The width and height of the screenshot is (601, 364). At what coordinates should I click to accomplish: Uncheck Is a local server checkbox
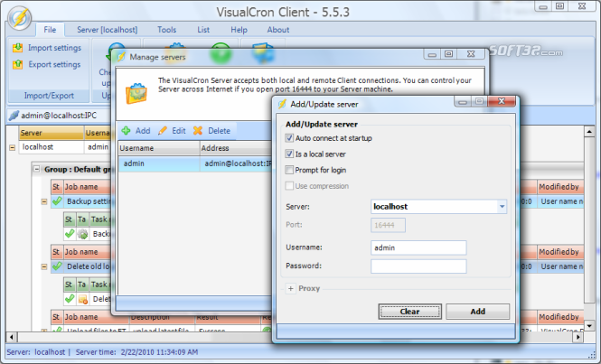point(289,154)
